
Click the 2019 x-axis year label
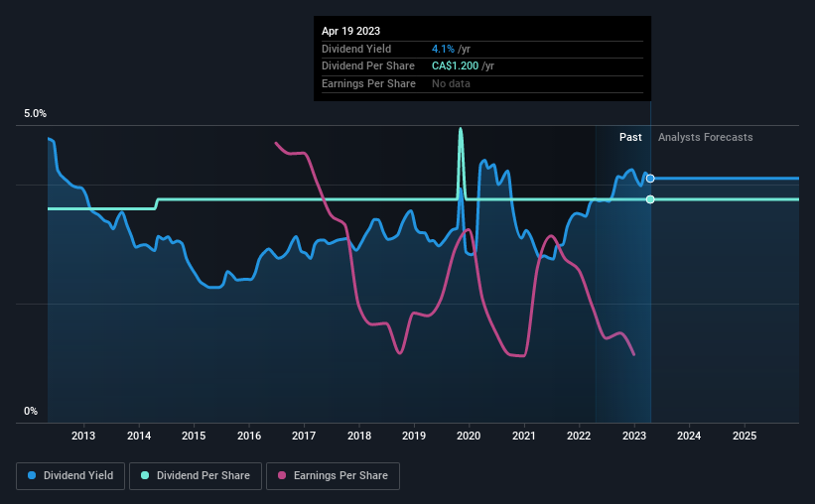tap(414, 436)
